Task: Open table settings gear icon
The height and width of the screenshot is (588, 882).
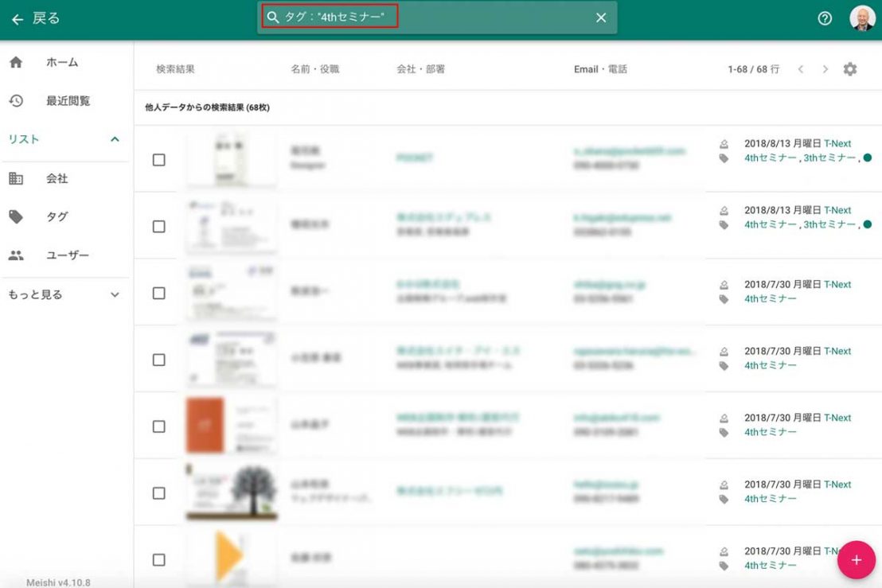Action: [850, 69]
